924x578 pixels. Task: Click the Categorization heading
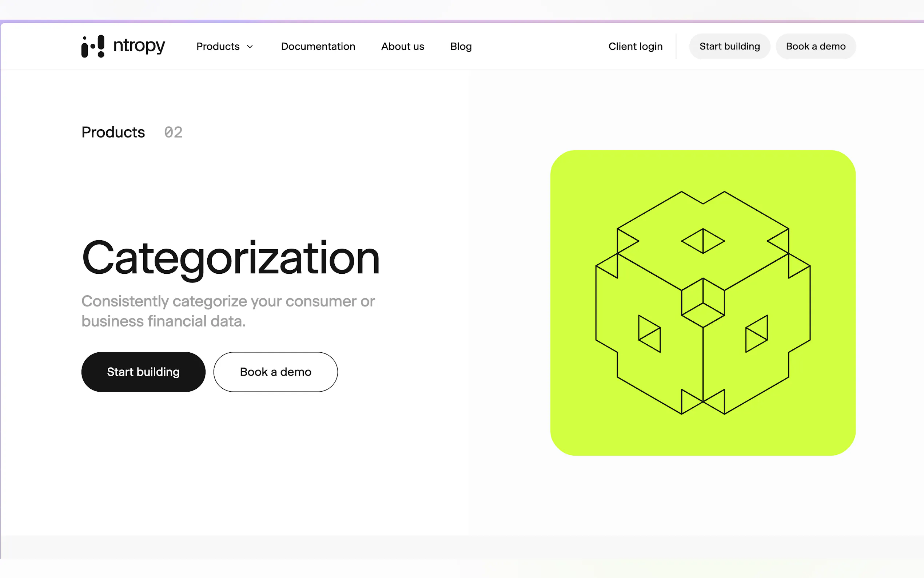230,258
